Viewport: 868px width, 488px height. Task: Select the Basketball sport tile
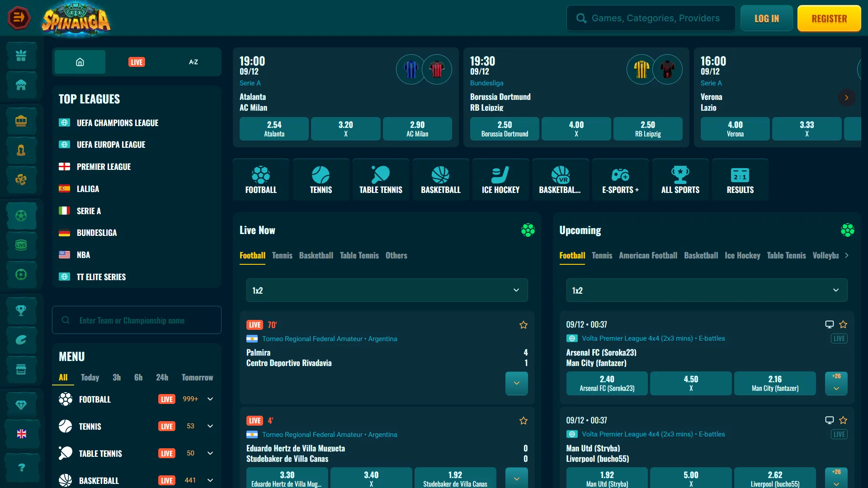coord(441,180)
